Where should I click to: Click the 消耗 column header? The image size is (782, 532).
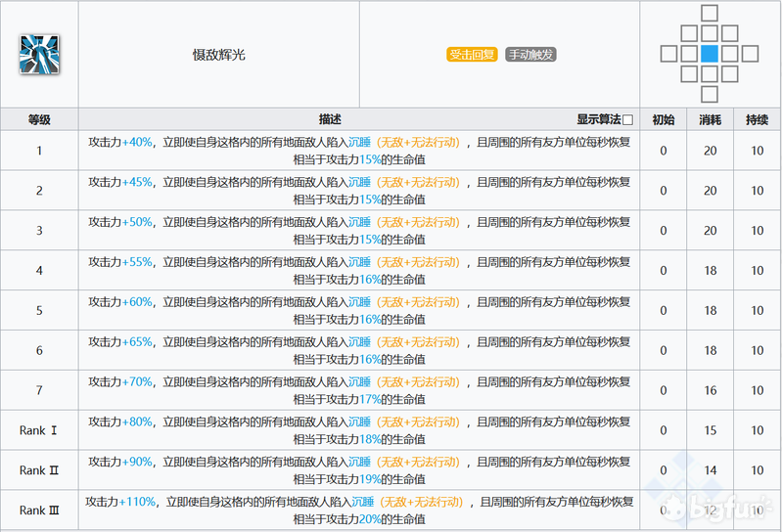(x=710, y=119)
